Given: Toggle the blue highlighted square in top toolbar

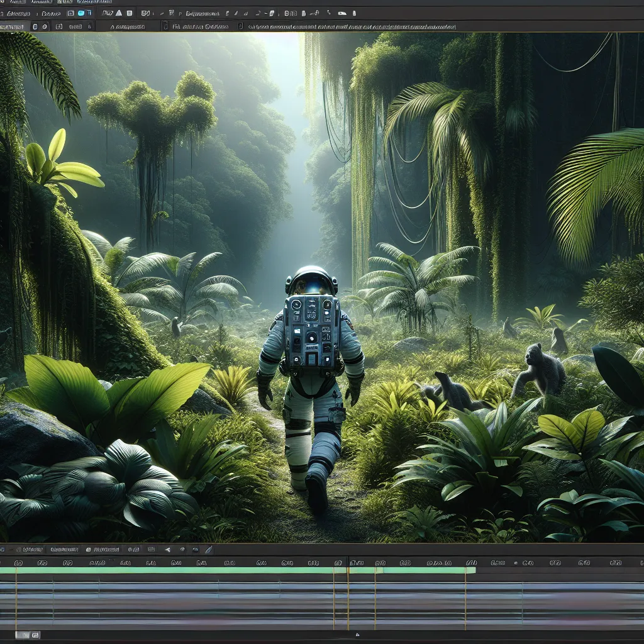Looking at the screenshot, I should point(81,13).
